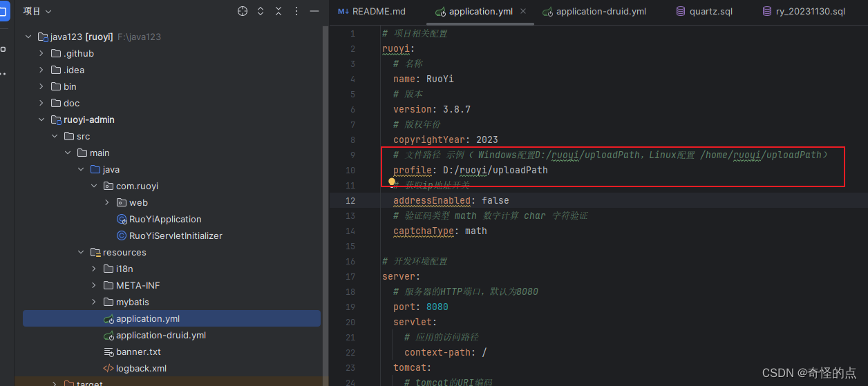Click the 'addressEnabled: false' line

[x=451, y=200]
